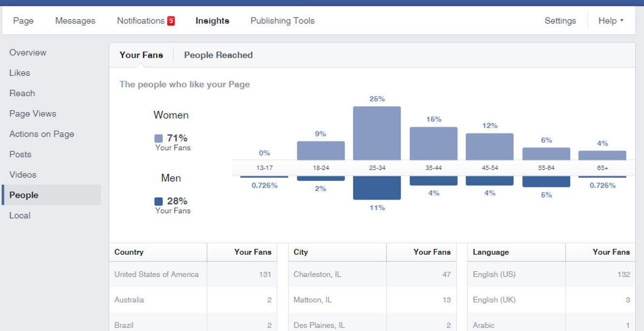This screenshot has width=644, height=331.
Task: Select the Reach sidebar item
Action: pyautogui.click(x=22, y=93)
